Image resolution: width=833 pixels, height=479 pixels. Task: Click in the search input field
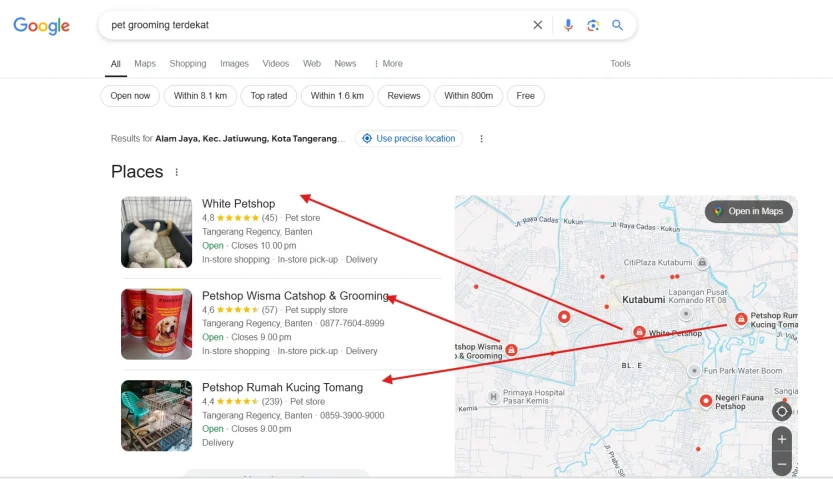[x=319, y=25]
